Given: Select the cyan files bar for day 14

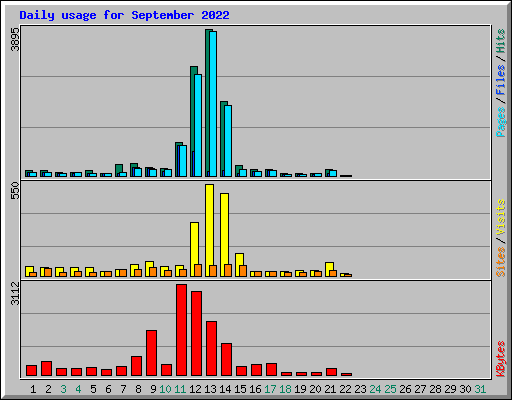Looking at the screenshot, I should (x=228, y=141).
